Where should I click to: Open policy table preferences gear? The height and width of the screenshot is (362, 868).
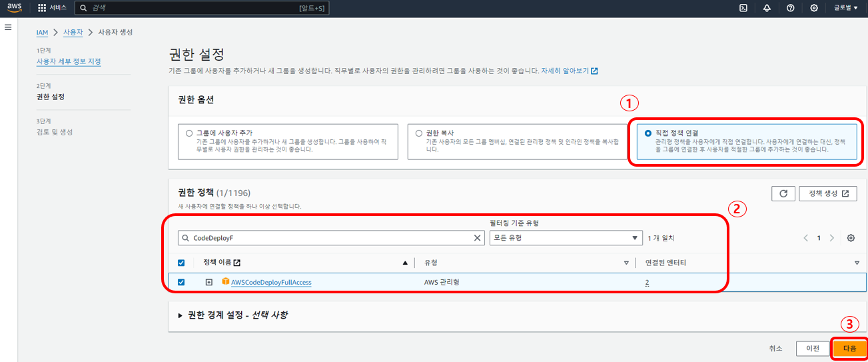click(851, 238)
